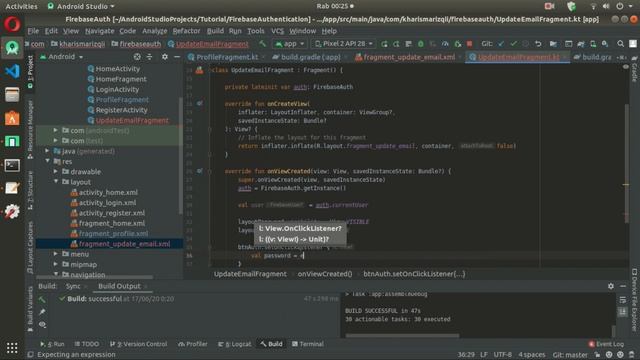Click the pin icon in Build panel
Screen dimensions: 640x360
tap(42, 312)
